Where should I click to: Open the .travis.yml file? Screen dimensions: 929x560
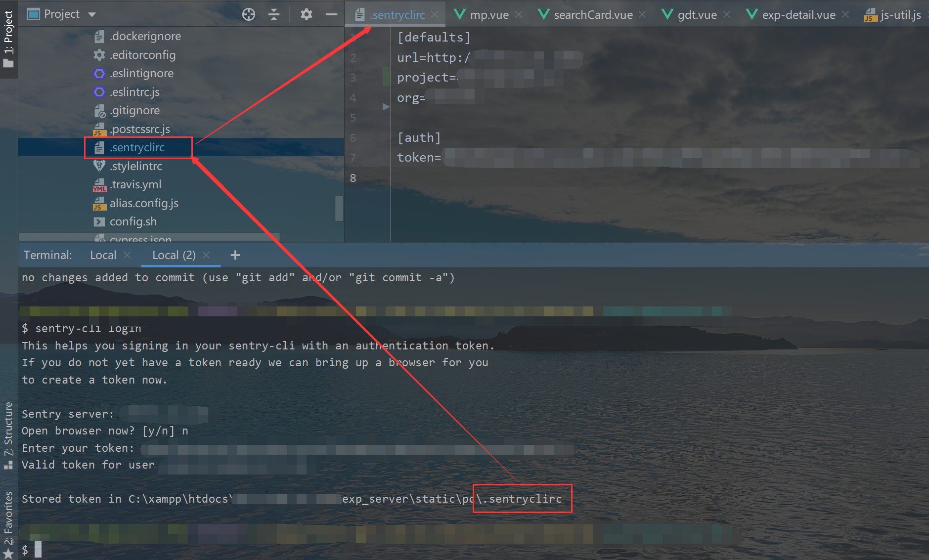135,184
